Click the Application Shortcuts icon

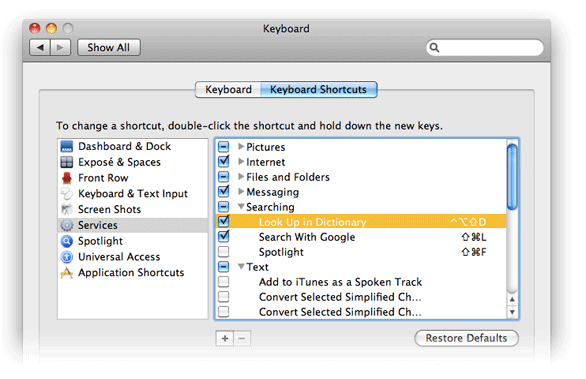(x=67, y=272)
